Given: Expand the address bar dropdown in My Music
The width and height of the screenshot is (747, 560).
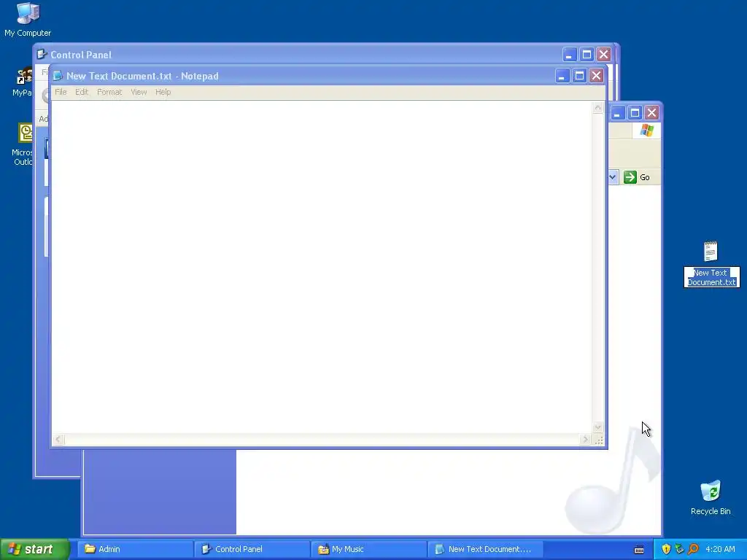Looking at the screenshot, I should click(x=613, y=177).
